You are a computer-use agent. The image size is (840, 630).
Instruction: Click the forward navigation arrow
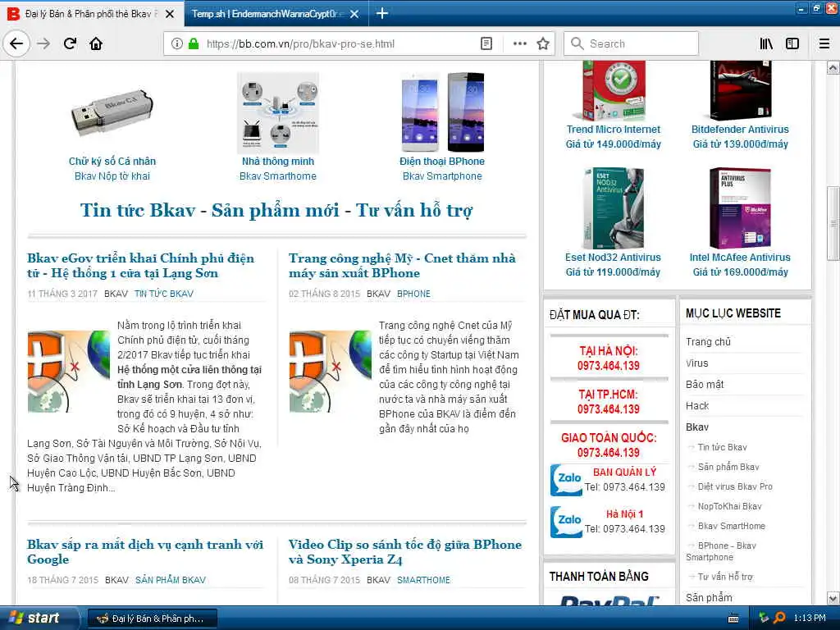[43, 43]
